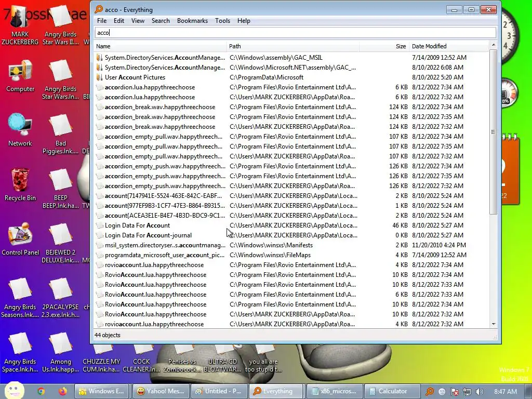The height and width of the screenshot is (399, 532).
Task: Open the Tools menu
Action: click(222, 21)
